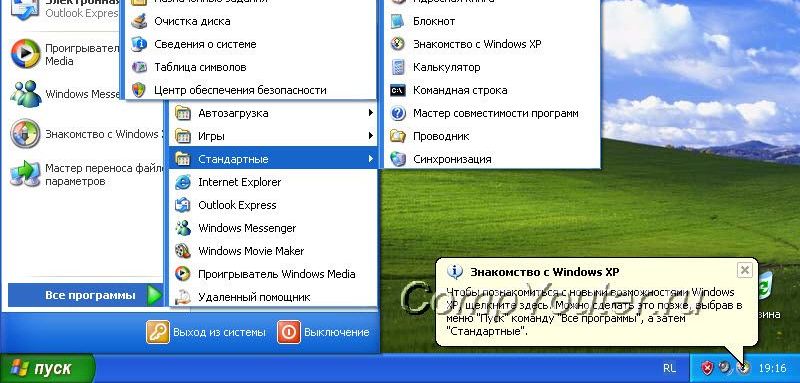Click the Проигрыватель Windows Media pinned item in left pane

(65, 54)
